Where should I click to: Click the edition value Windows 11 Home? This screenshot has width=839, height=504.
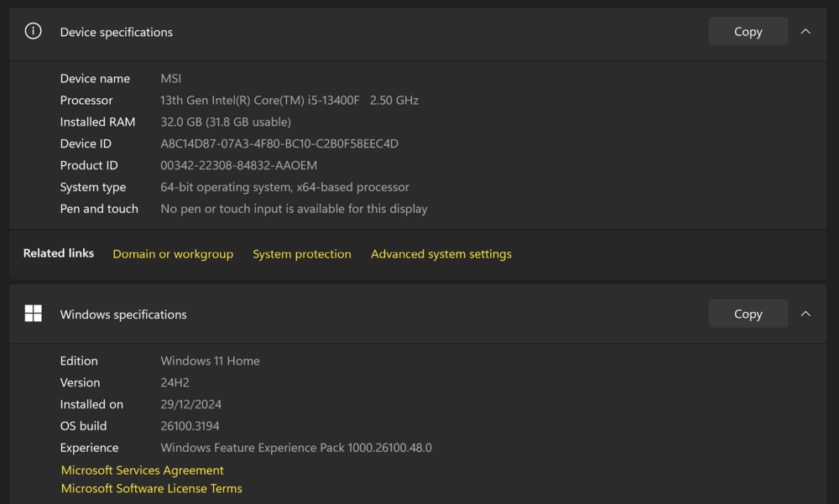click(210, 361)
